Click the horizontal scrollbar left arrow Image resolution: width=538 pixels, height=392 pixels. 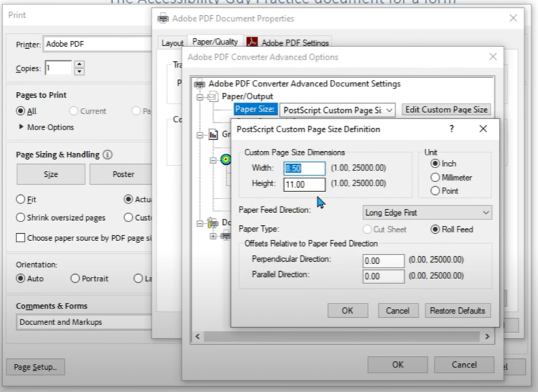(x=197, y=337)
